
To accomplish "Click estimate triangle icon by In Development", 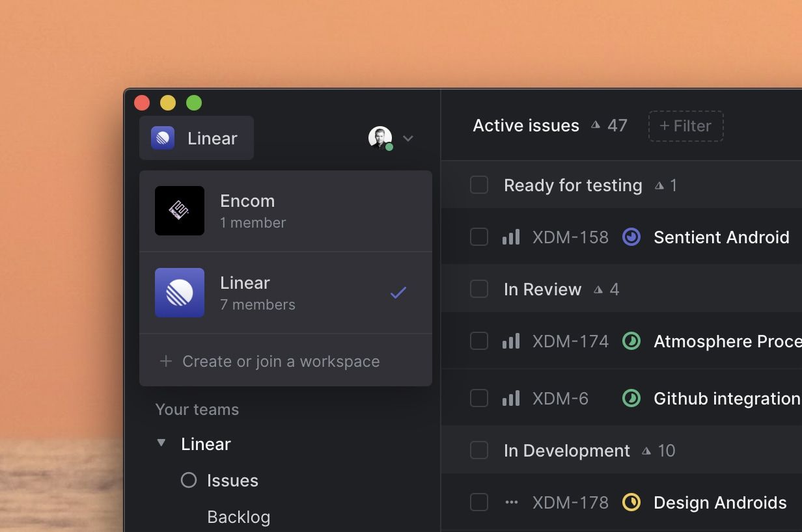I will (x=646, y=451).
